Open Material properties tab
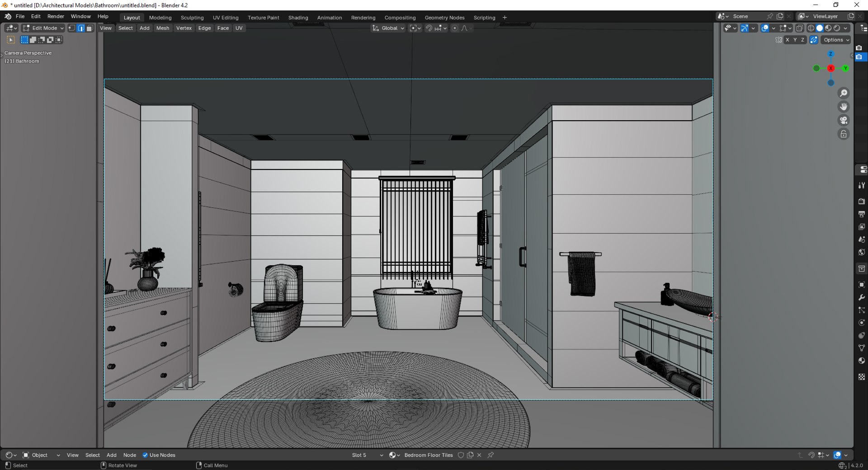Viewport: 868px width, 470px height. (x=862, y=361)
